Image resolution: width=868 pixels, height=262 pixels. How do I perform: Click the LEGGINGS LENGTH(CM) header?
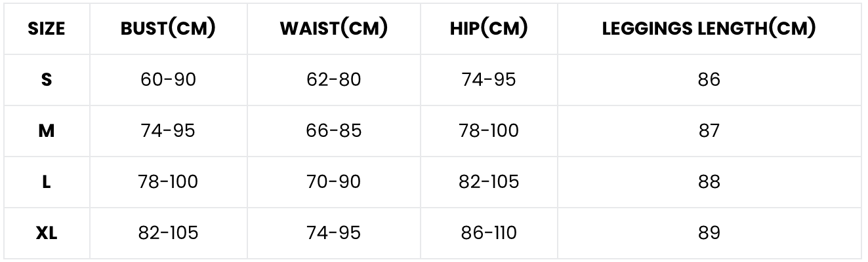coord(709,29)
